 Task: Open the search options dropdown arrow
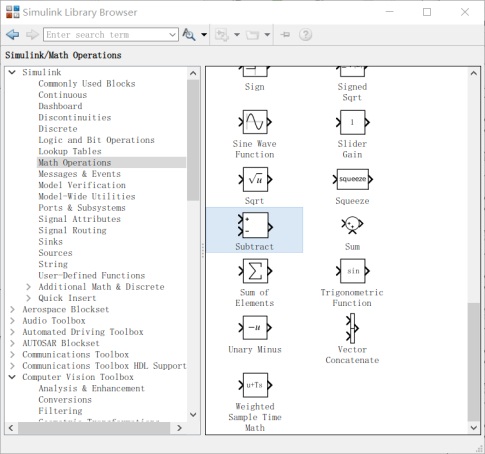pyautogui.click(x=204, y=34)
